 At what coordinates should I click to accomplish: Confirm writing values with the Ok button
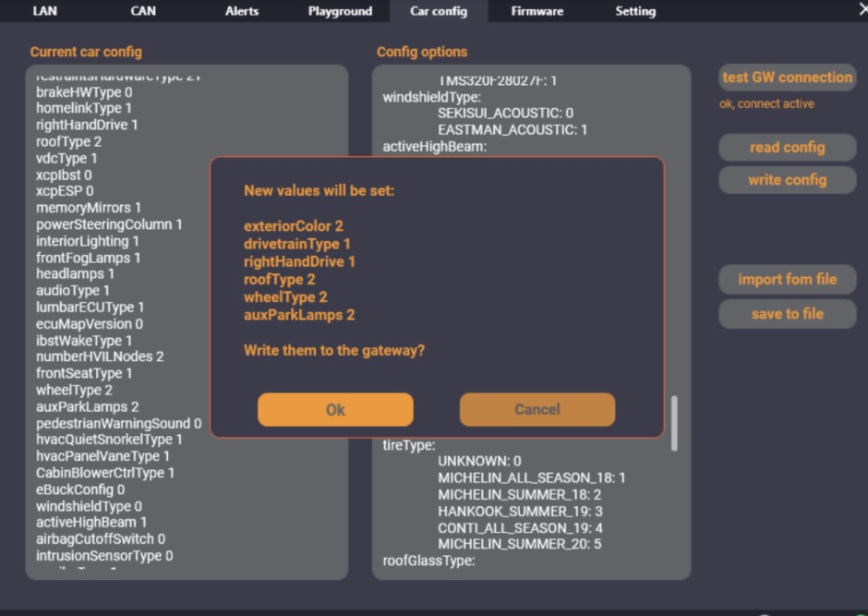pos(335,409)
